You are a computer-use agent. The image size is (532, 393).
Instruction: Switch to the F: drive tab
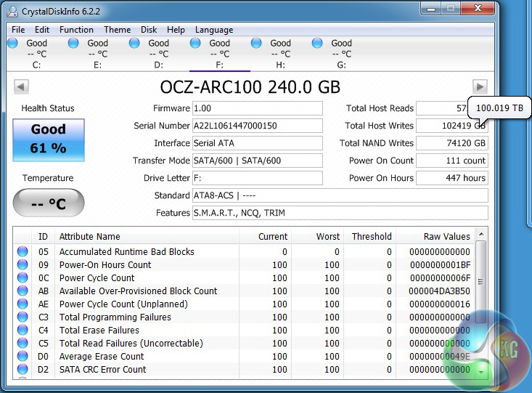point(219,54)
